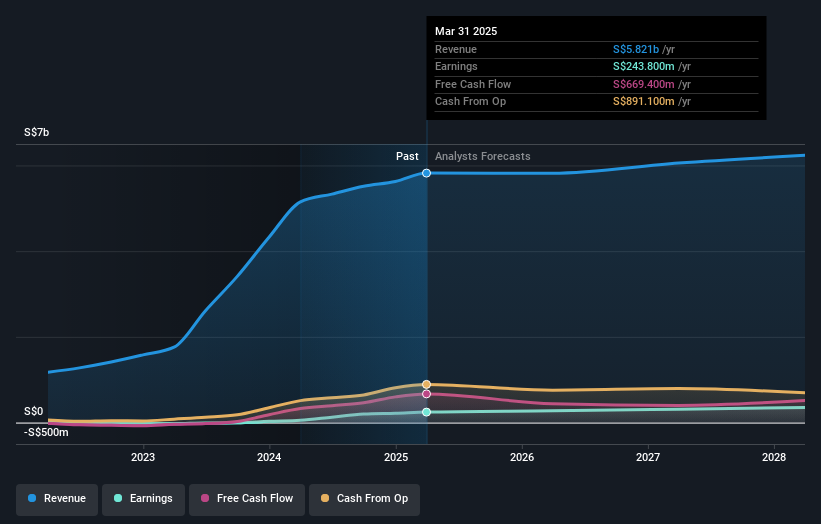Screen dimensions: 821x524
Task: Click the blue Revenue data point marker
Action: [x=427, y=173]
